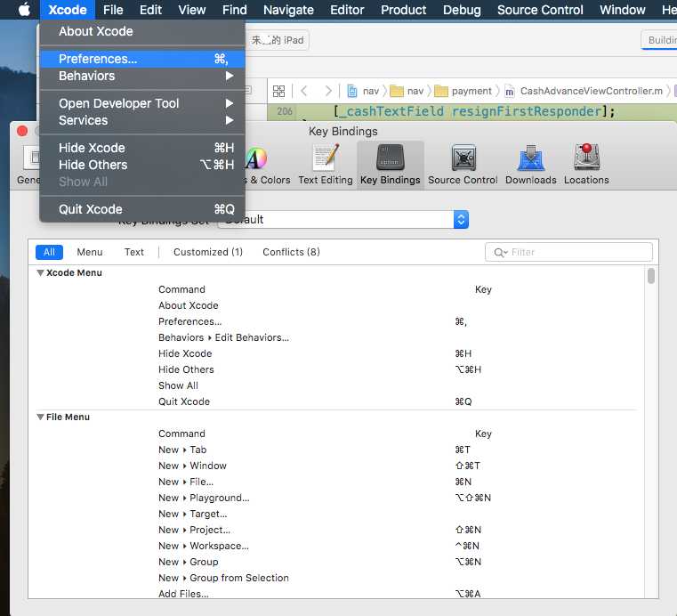Go back in editor navigation history
Image resolution: width=677 pixels, height=616 pixels.
coord(304,91)
